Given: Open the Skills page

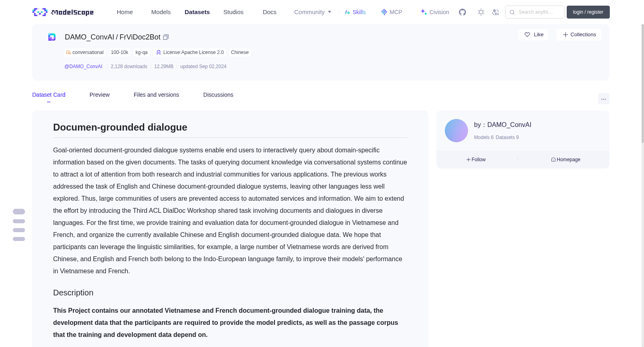Looking at the screenshot, I should coord(355,12).
